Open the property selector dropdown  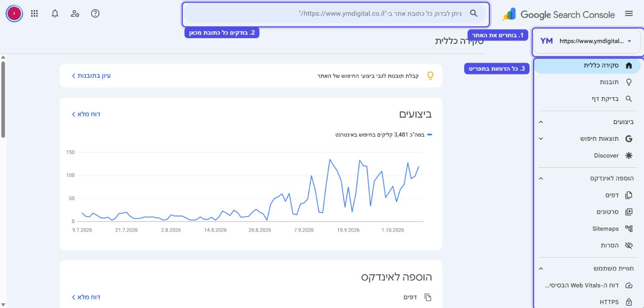click(x=588, y=41)
